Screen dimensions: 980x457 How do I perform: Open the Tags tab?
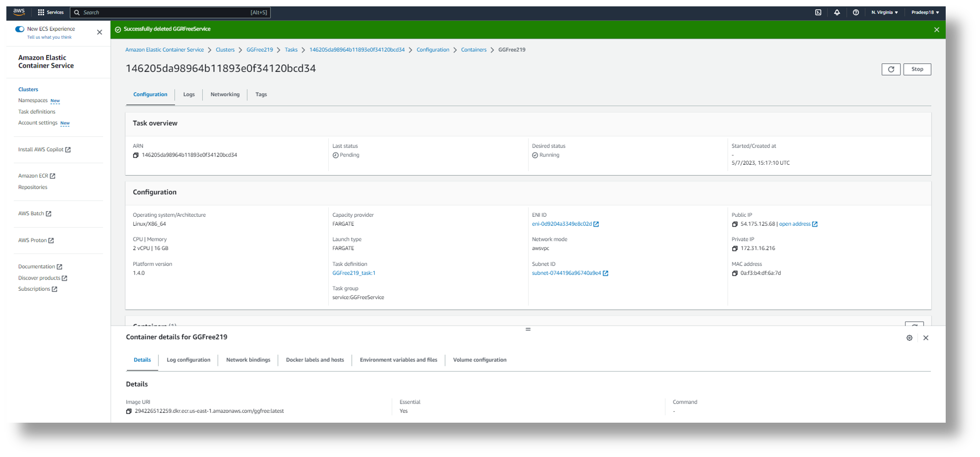coord(261,95)
